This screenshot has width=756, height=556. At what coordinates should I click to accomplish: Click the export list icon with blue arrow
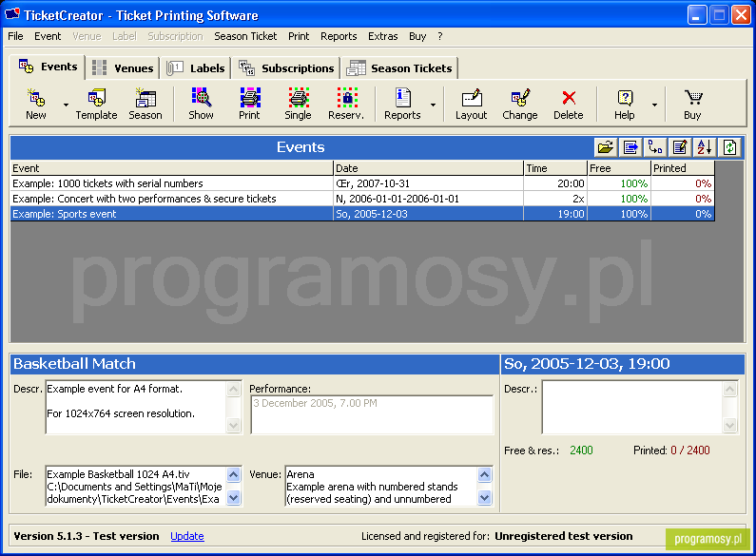click(630, 147)
